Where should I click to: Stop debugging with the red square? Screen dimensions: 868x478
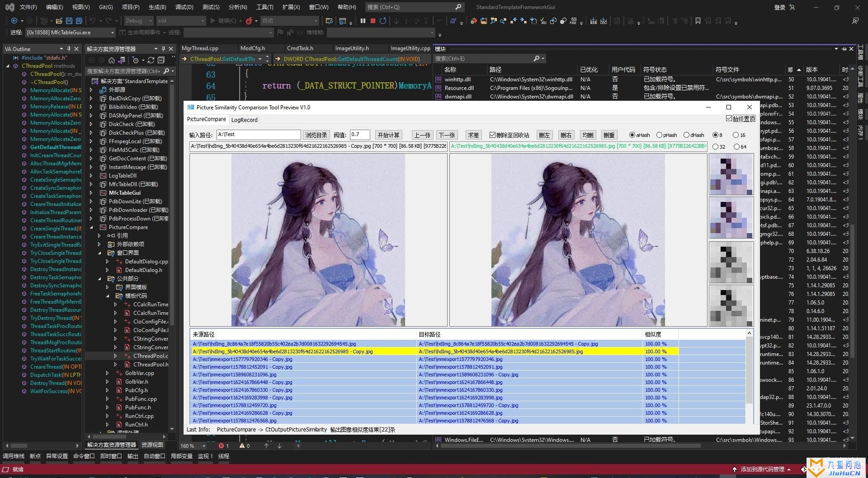[373, 21]
